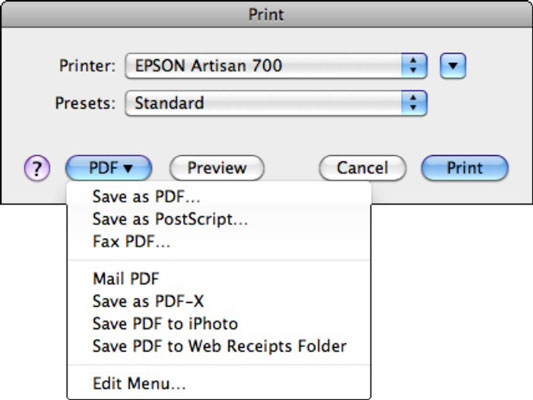Click the Printer: label text
The image size is (533, 400).
[x=87, y=66]
